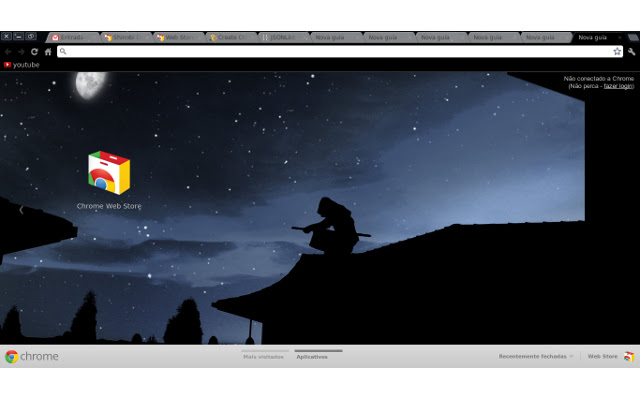640x400 pixels.
Task: Reload the current page
Action: (34, 52)
